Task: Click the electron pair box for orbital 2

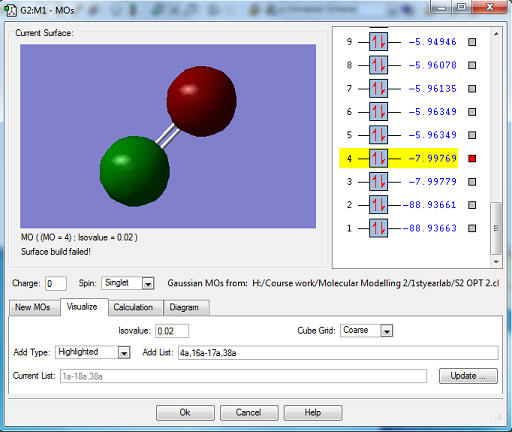Action: point(378,205)
